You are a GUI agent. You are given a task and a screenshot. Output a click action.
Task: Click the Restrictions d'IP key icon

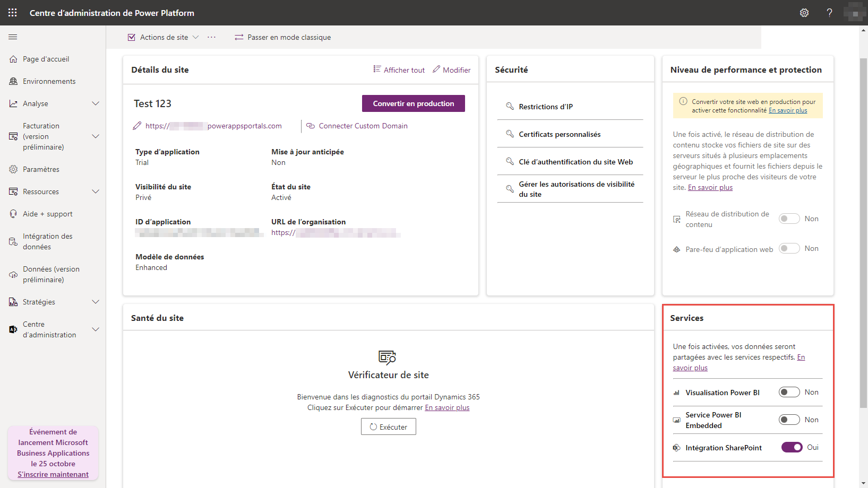coord(510,106)
